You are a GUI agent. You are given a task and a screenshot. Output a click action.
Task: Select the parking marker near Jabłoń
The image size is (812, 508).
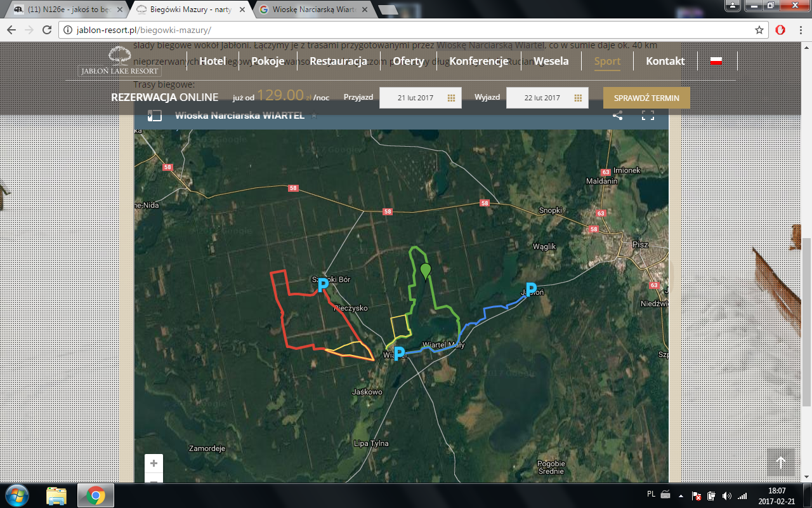pos(531,290)
